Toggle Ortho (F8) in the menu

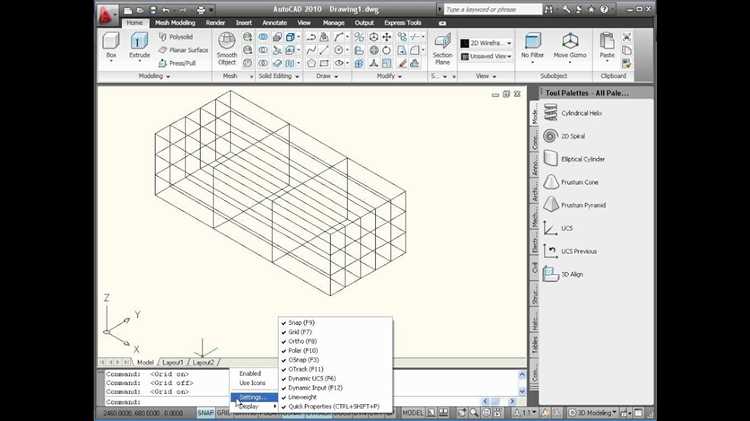pyautogui.click(x=335, y=341)
